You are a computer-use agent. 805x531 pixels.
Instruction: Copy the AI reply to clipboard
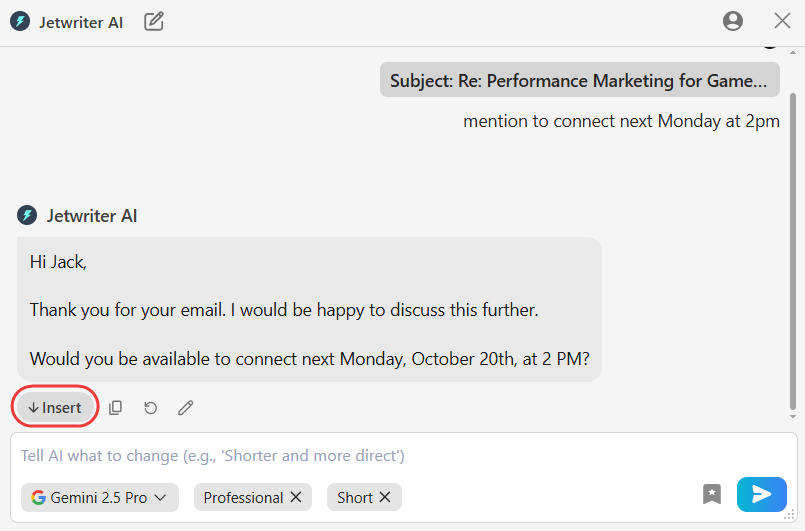coord(116,408)
